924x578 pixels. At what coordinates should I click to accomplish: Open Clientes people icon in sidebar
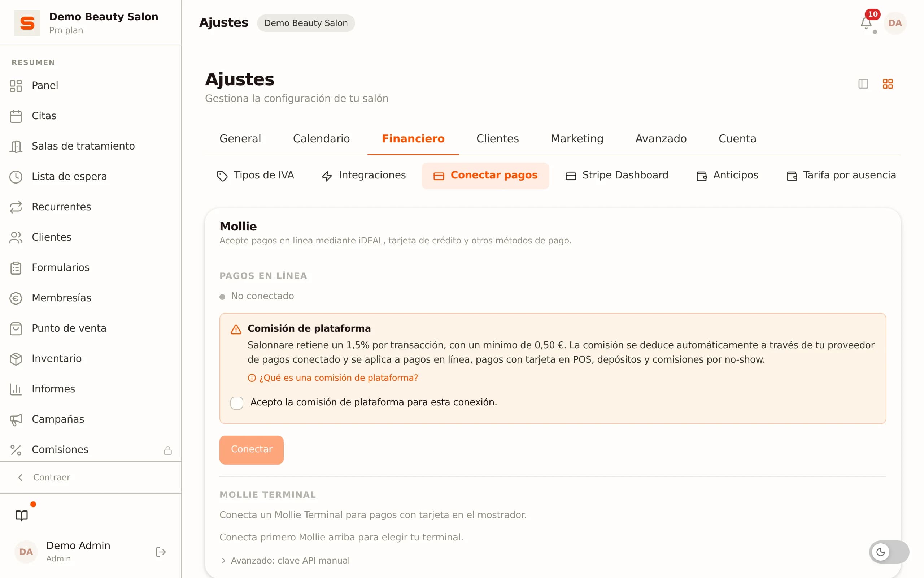click(x=16, y=237)
